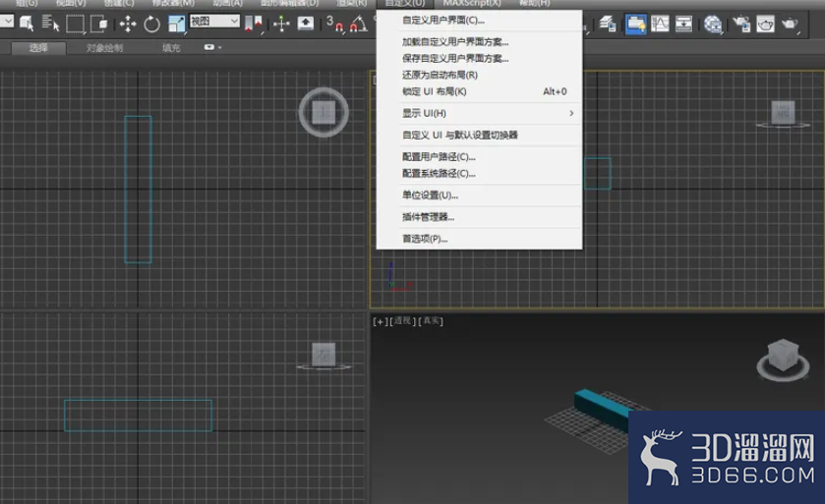825x504 pixels.
Task: Open the Layer Manager stack icon
Action: [609, 24]
